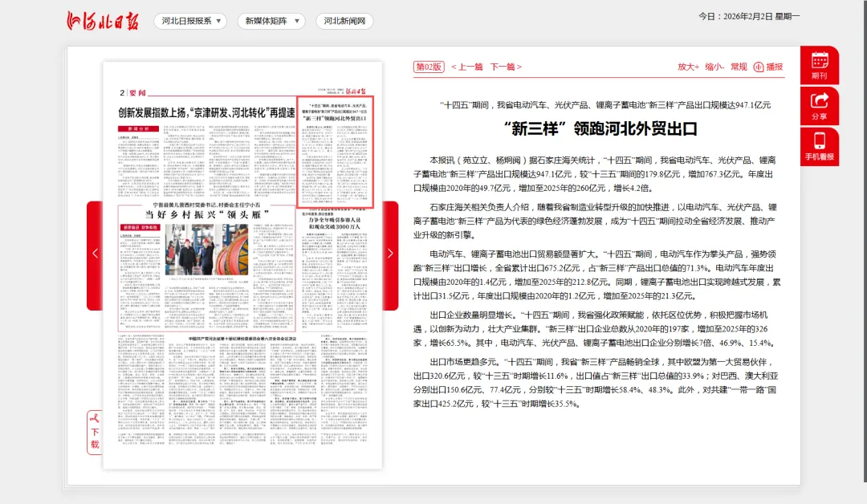This screenshot has height=504, width=867.
Task: Flip to next page with right arrow
Action: [x=390, y=254]
